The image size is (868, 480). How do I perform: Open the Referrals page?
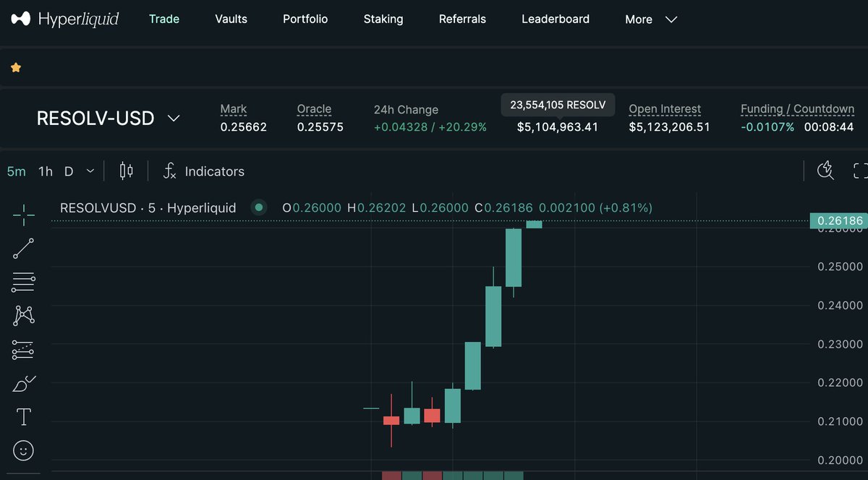pyautogui.click(x=462, y=19)
